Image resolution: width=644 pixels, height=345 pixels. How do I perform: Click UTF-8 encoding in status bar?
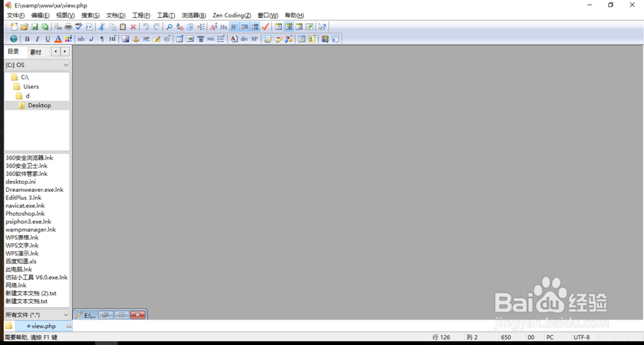coord(582,337)
